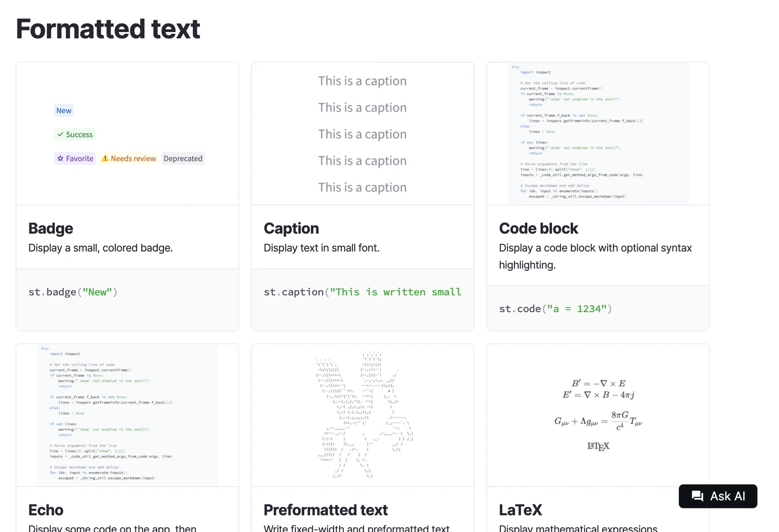The width and height of the screenshot is (779, 532).
Task: Open the Caption card title
Action: (291, 228)
